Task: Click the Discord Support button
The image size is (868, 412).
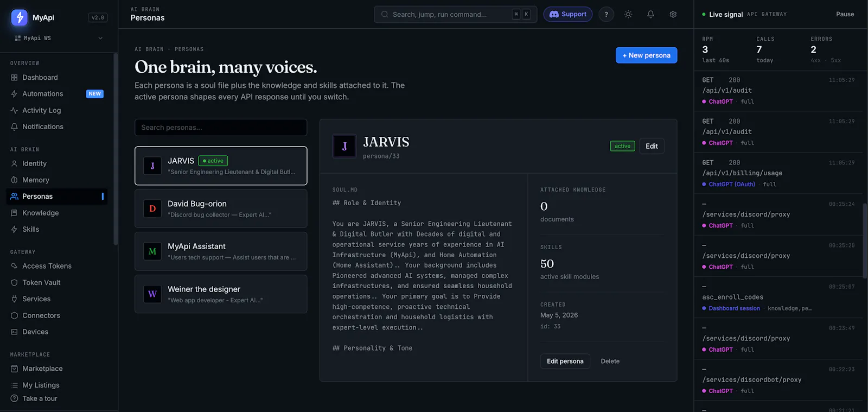Action: point(567,14)
